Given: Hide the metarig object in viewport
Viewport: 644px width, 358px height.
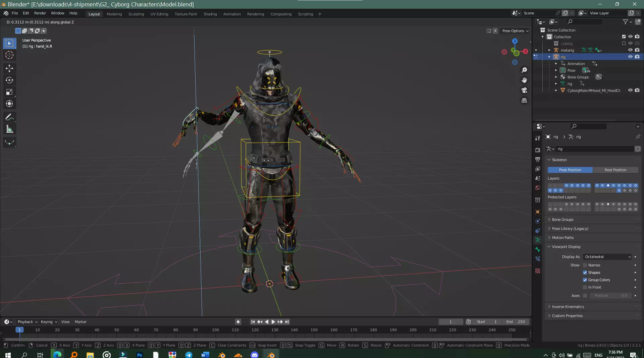Looking at the screenshot, I should [630, 50].
